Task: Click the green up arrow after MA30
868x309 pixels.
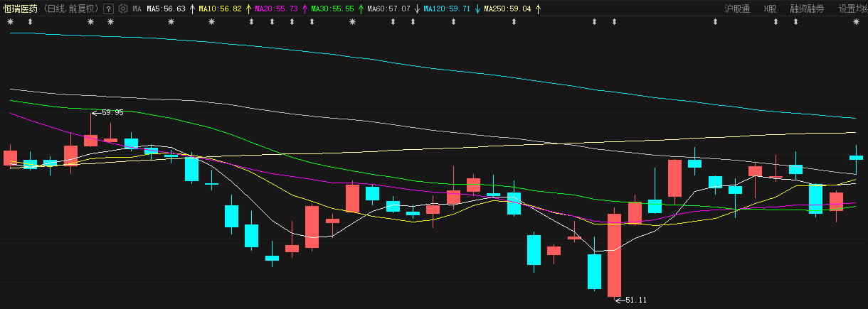Action: [360, 9]
